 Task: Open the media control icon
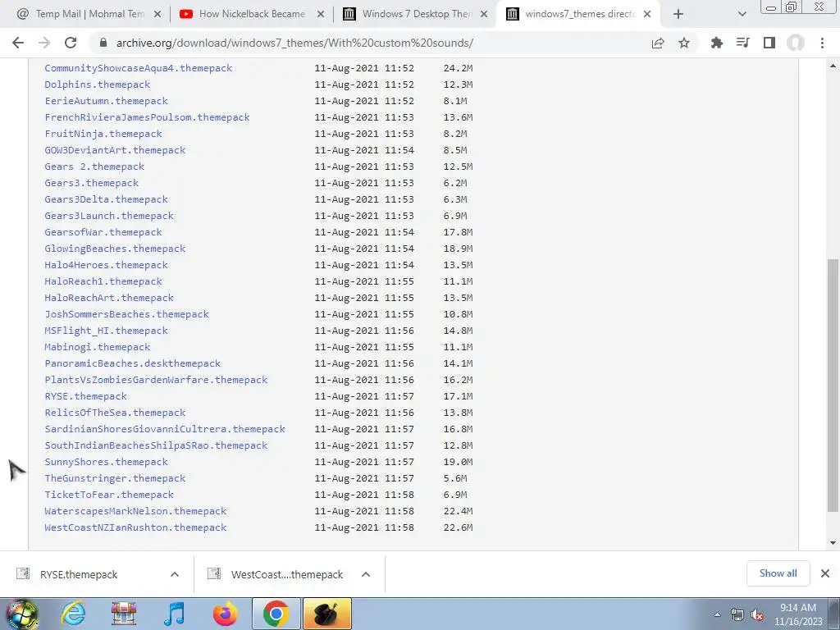pos(742,43)
